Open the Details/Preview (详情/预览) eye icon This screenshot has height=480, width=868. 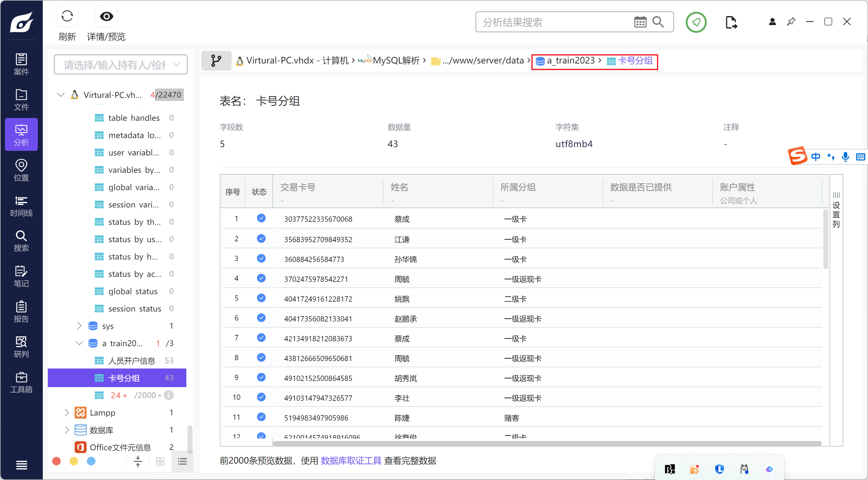(106, 16)
